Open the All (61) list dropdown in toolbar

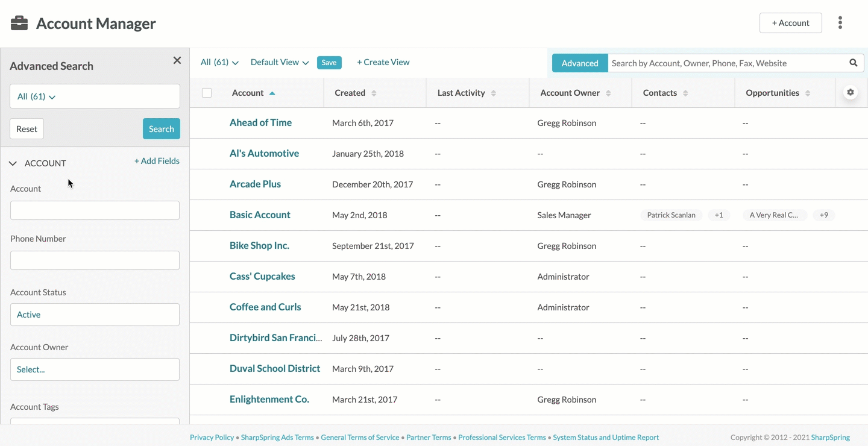219,62
